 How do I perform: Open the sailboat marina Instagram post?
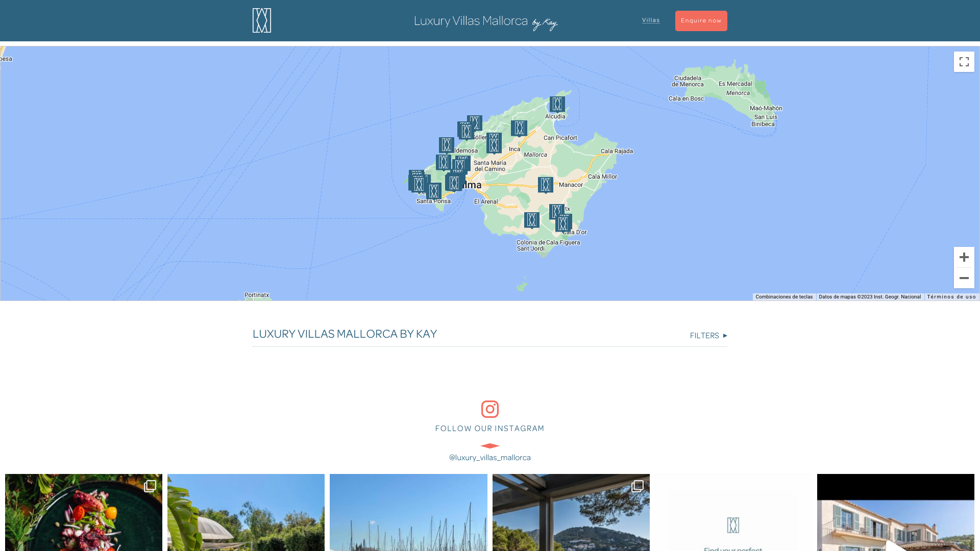click(408, 512)
